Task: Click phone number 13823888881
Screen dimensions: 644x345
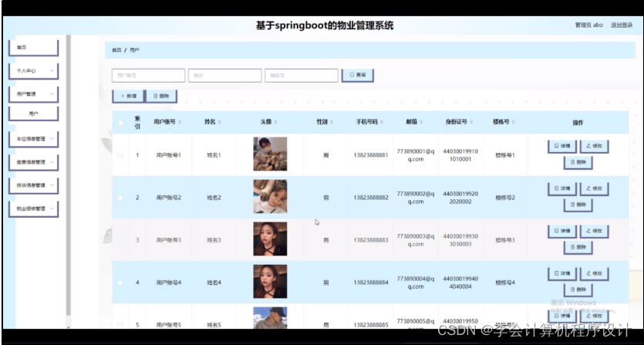Action: [370, 155]
